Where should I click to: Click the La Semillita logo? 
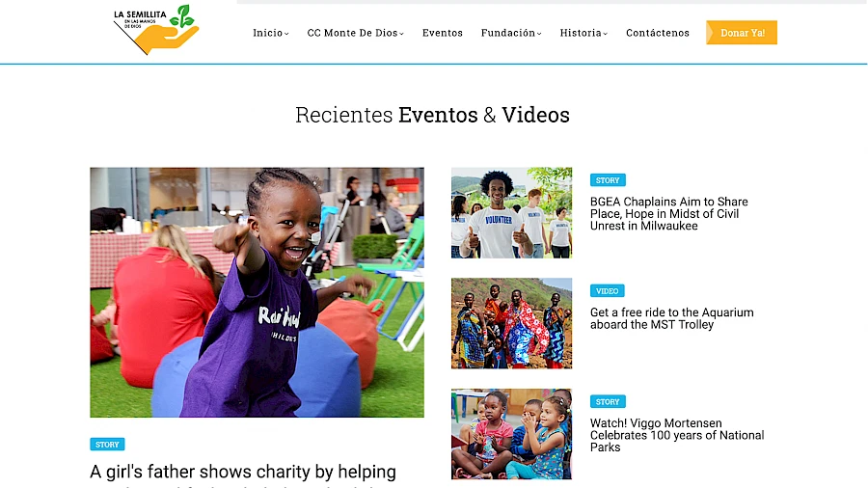[x=156, y=30]
